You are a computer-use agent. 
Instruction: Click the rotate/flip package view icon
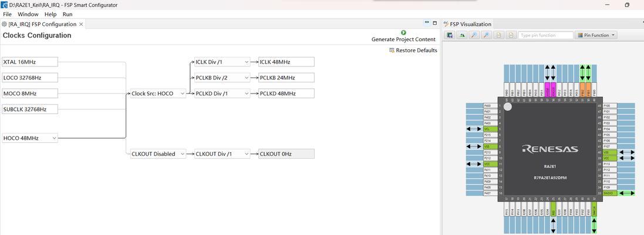click(x=462, y=35)
